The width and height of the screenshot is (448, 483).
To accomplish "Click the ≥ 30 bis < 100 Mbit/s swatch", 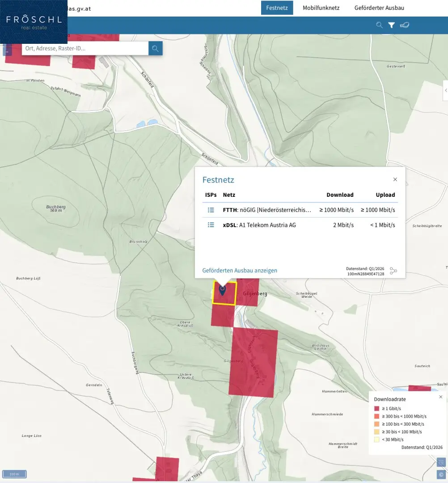I will [376, 432].
